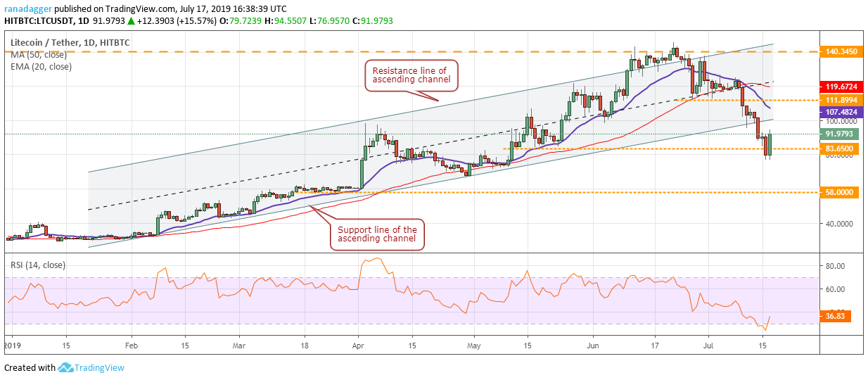This screenshot has width=868, height=380.
Task: Click the 58.0000 orange price label
Action: [839, 192]
